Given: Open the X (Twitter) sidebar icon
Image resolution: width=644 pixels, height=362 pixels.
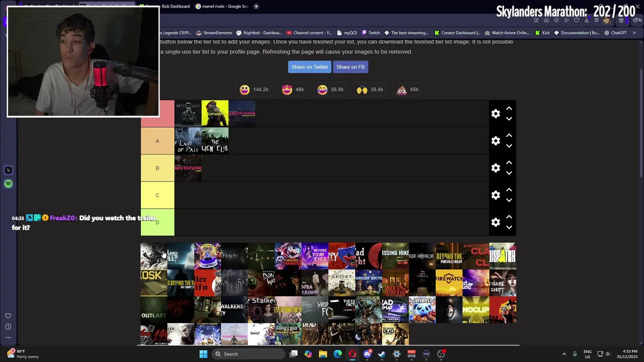Looking at the screenshot, I should pos(8,170).
